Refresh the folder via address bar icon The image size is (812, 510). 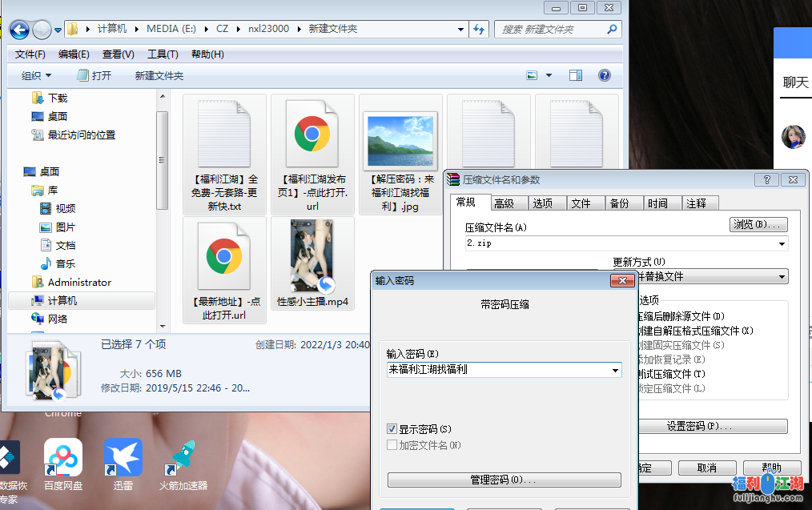[x=479, y=30]
